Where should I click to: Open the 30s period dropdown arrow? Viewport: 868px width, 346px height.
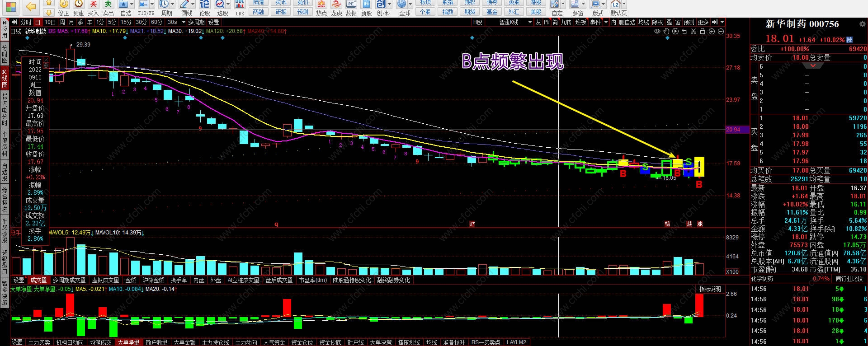point(184,22)
